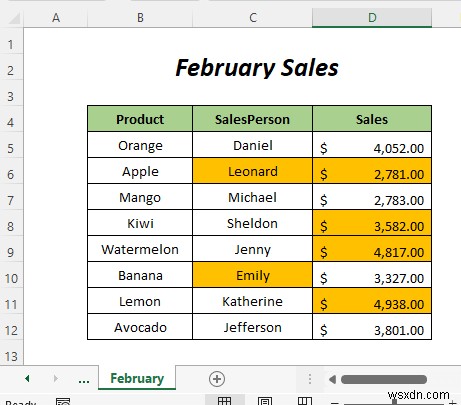Click the tab bar resize handle dots

pyautogui.click(x=310, y=379)
